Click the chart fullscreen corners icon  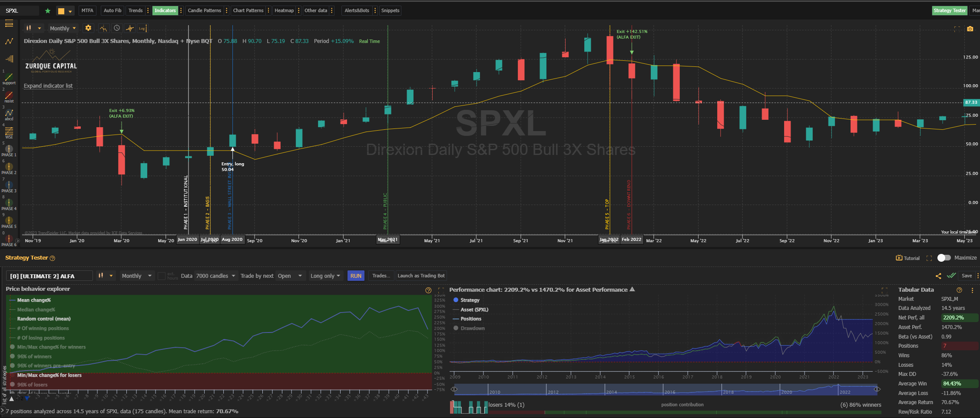pos(957,29)
